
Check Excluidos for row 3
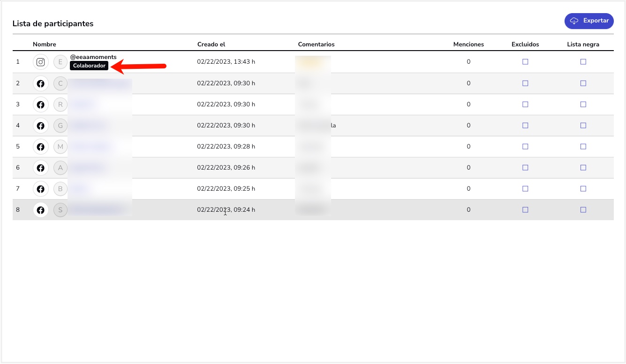pos(525,104)
